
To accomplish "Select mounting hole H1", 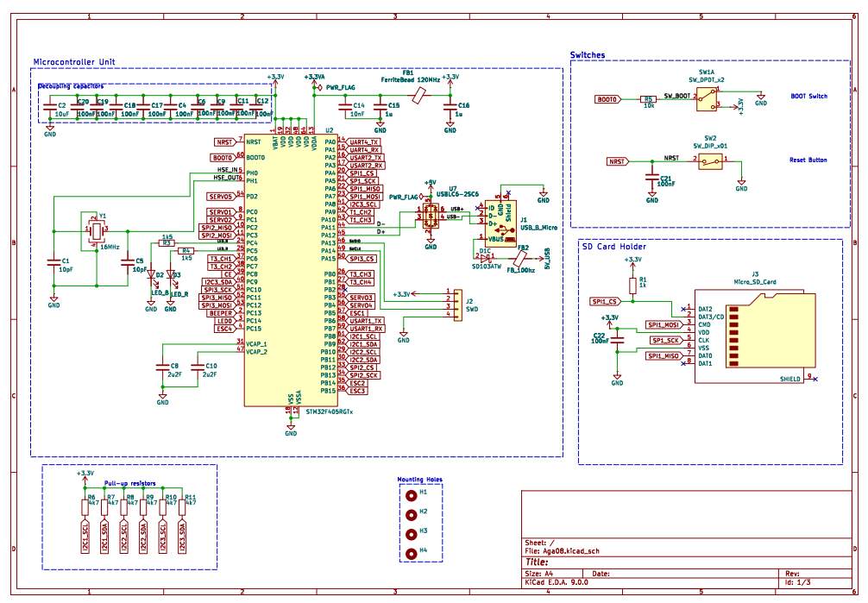I will click(412, 494).
